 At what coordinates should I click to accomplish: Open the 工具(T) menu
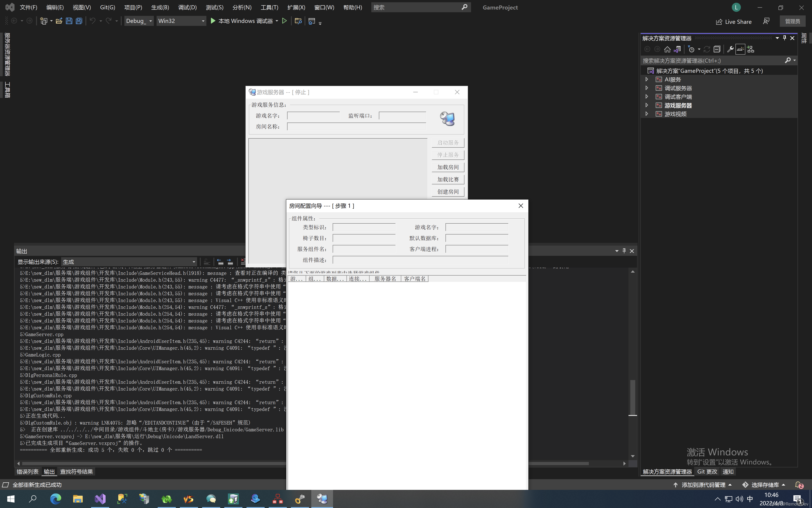coord(269,7)
